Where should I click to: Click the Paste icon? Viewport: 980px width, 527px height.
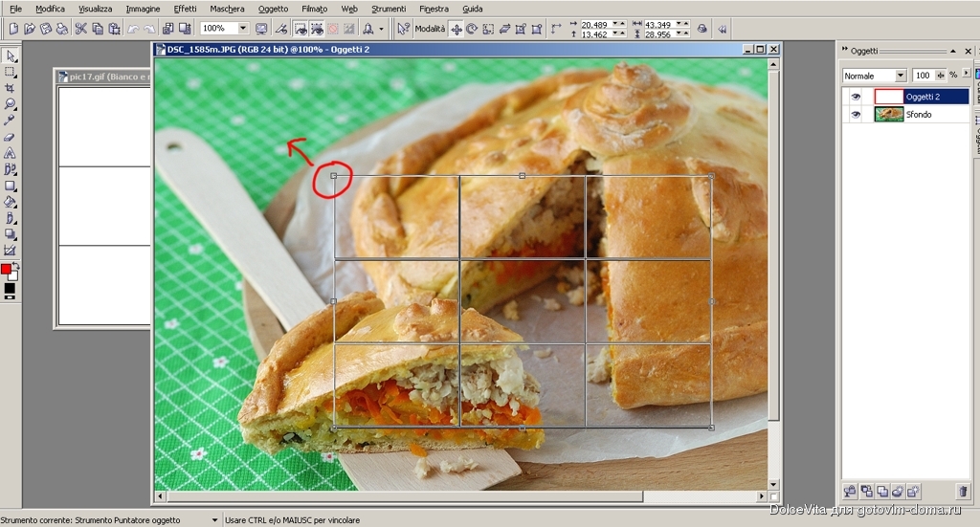click(115, 29)
